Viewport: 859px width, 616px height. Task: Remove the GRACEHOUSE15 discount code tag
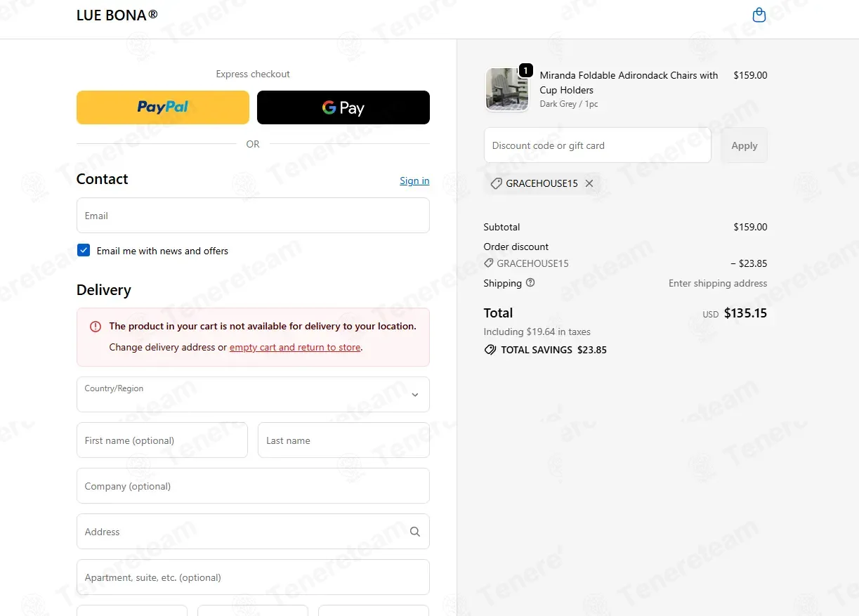point(589,183)
